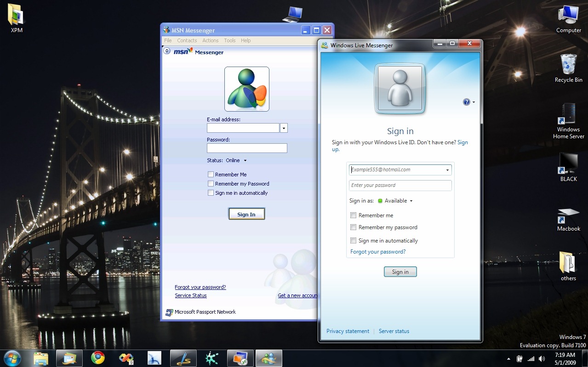Open the Server status link
The width and height of the screenshot is (588, 367).
click(x=394, y=331)
